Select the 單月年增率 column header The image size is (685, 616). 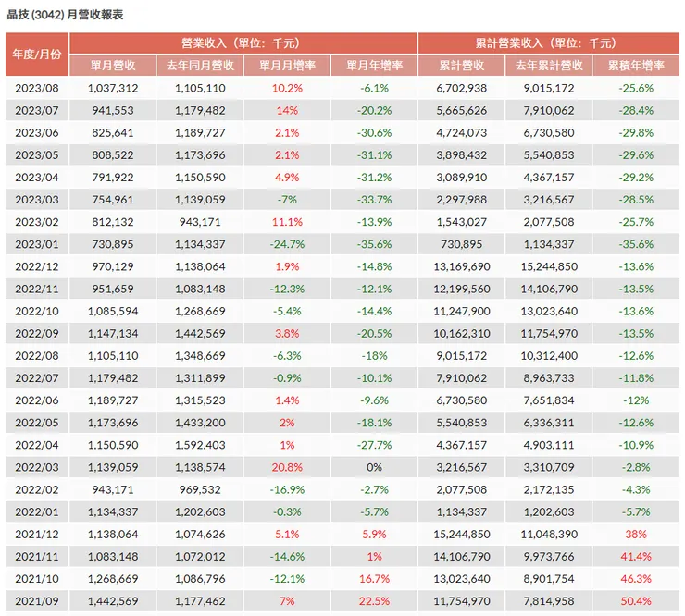(374, 66)
